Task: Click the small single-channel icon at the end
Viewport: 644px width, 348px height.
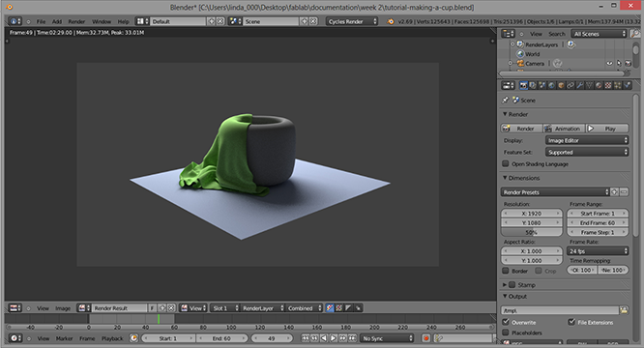Action: click(x=358, y=307)
